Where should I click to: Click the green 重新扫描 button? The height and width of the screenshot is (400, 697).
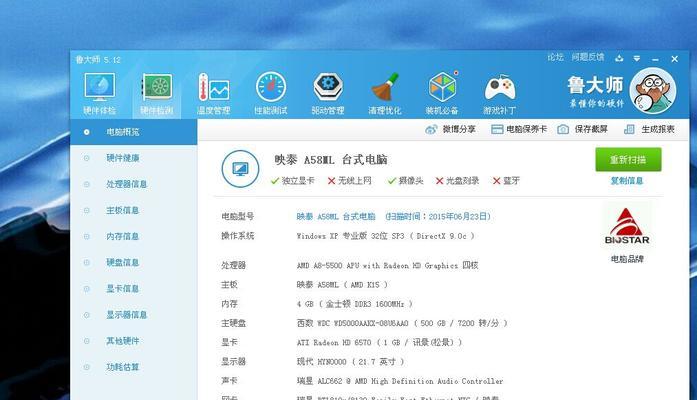[x=628, y=160]
